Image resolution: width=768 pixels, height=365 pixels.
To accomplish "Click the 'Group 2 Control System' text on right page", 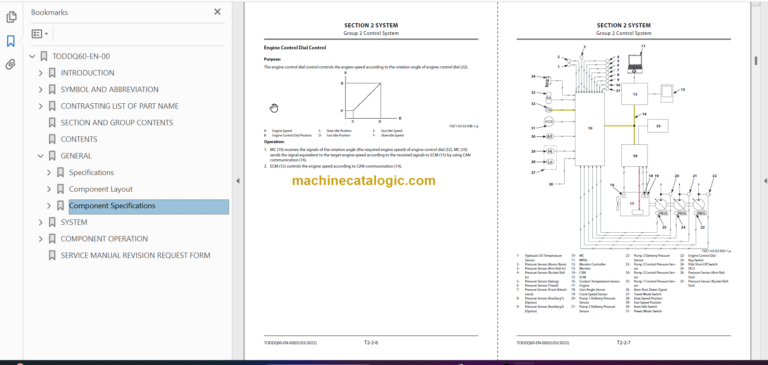I will click(624, 33).
